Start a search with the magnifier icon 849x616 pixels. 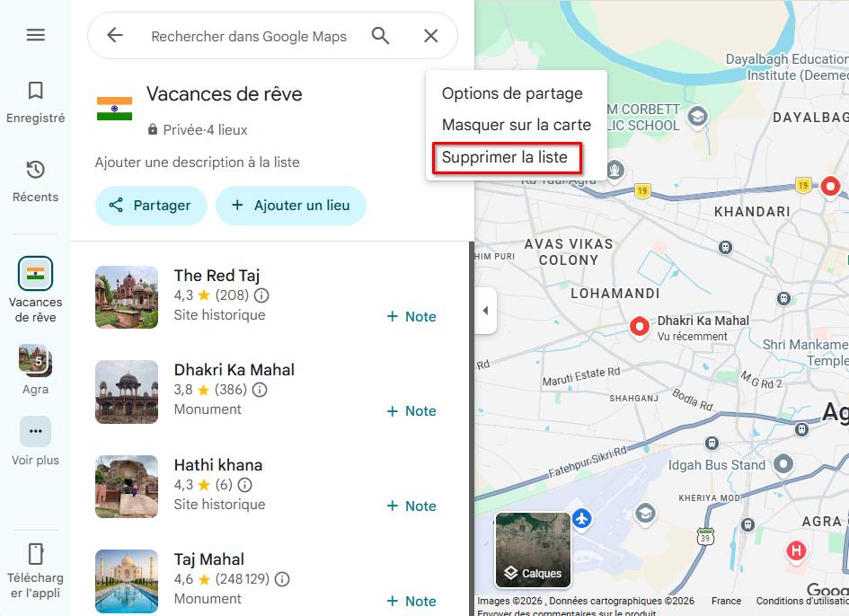tap(380, 36)
